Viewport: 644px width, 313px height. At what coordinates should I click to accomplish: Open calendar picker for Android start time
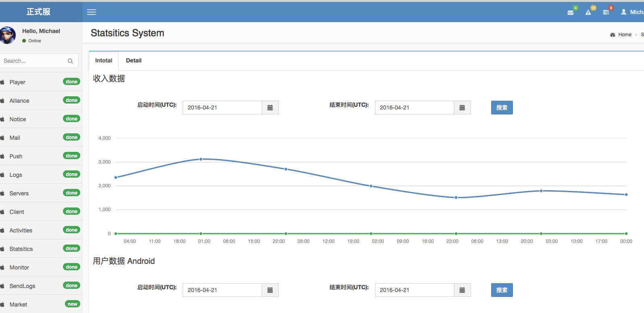[x=270, y=290]
